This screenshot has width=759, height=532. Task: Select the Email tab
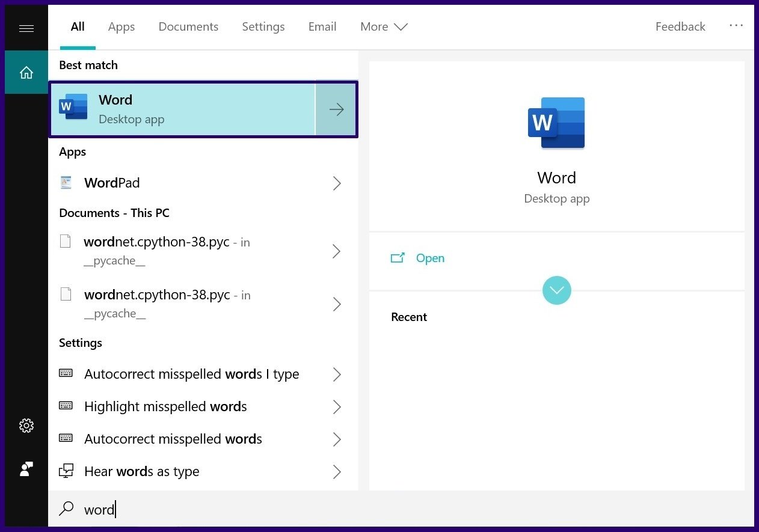(322, 27)
